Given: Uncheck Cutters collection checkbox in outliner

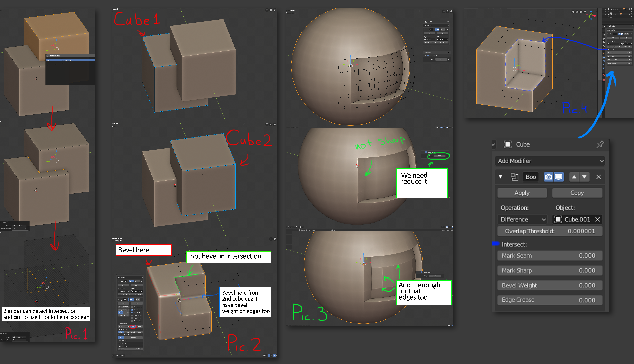Looking at the screenshot, I should [x=608, y=14].
